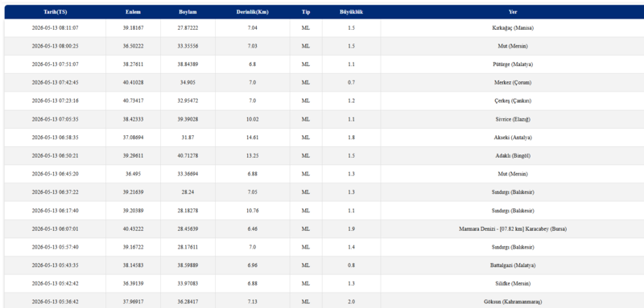Click longitude value 33.35556

(x=188, y=46)
